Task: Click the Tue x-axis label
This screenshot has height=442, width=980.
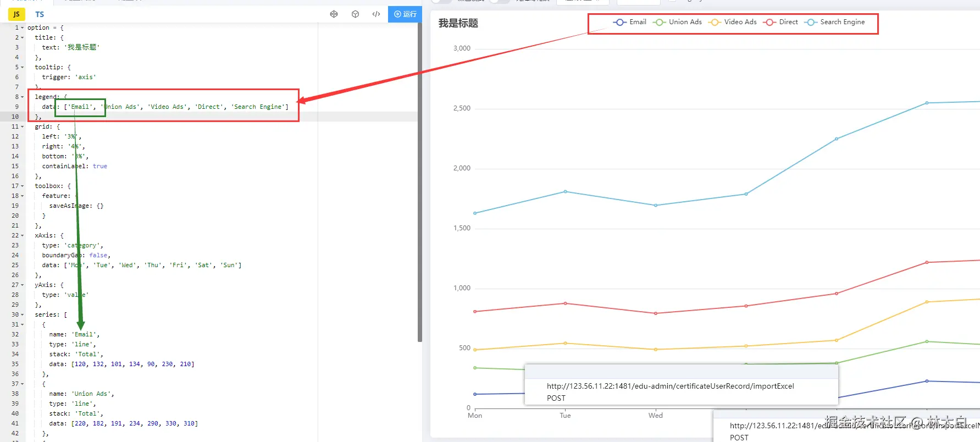Action: point(565,416)
